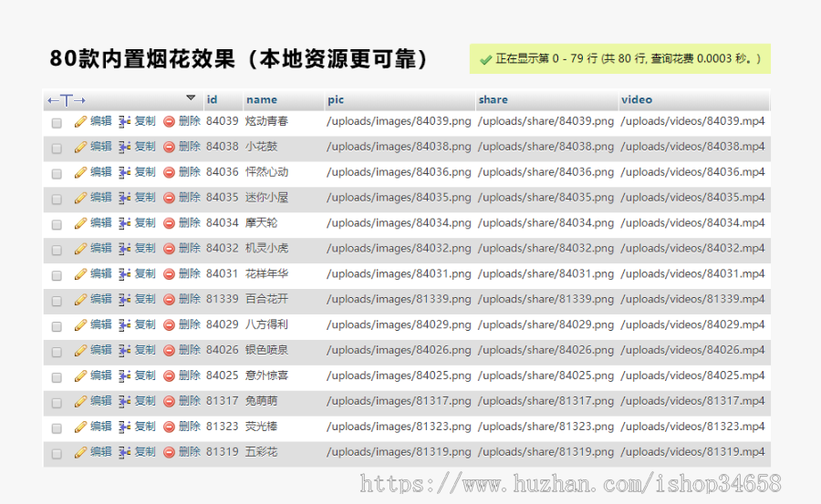Click the name cell 百合花开

pyautogui.click(x=266, y=299)
